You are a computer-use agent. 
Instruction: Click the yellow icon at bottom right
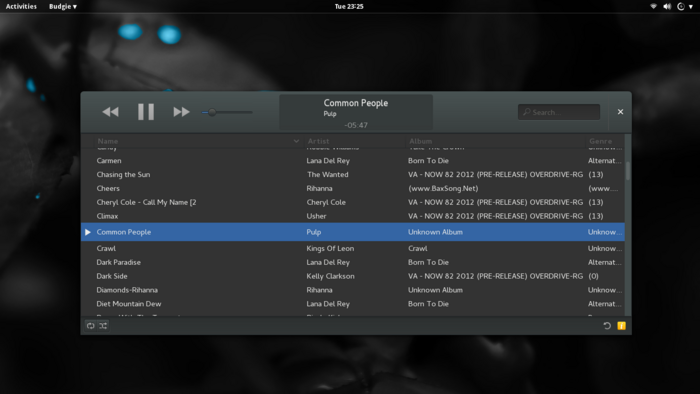(x=621, y=326)
